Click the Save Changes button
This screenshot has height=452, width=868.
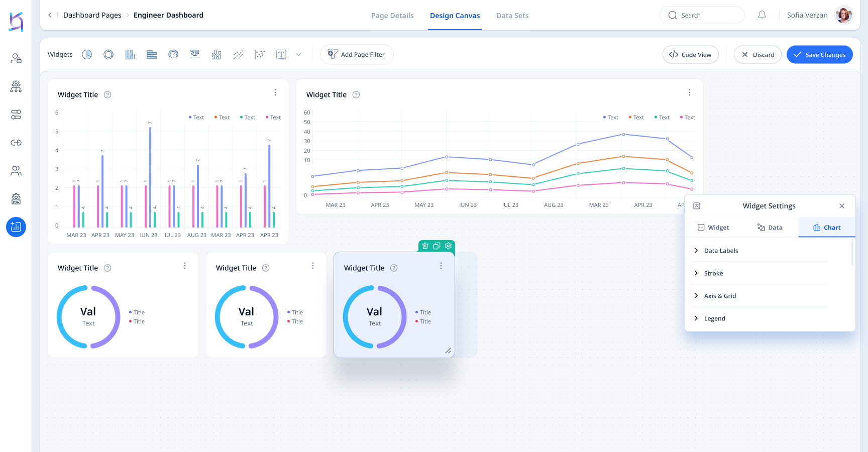tap(819, 55)
